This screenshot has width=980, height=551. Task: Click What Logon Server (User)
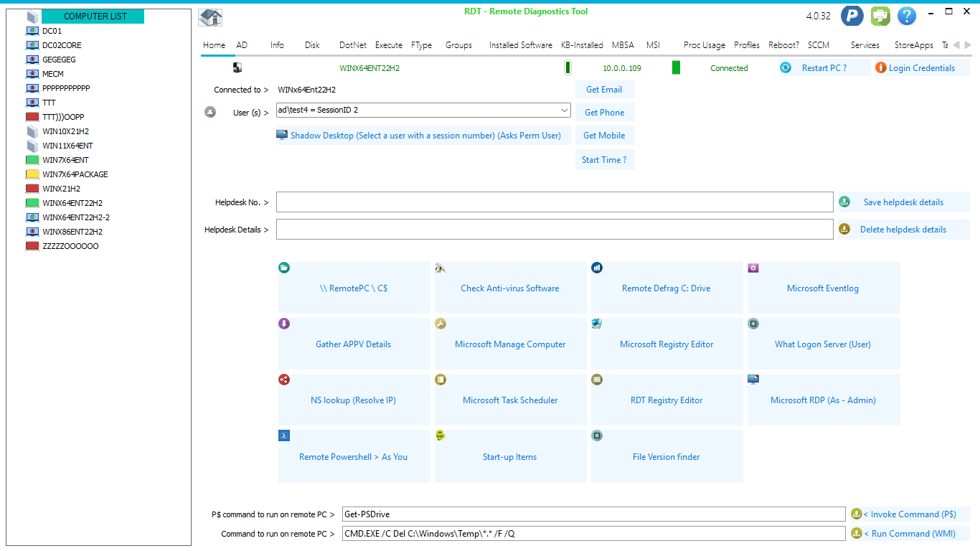(823, 344)
